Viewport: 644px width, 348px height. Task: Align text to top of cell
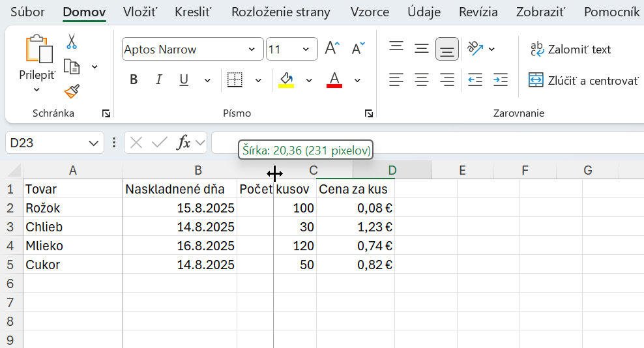tap(396, 46)
